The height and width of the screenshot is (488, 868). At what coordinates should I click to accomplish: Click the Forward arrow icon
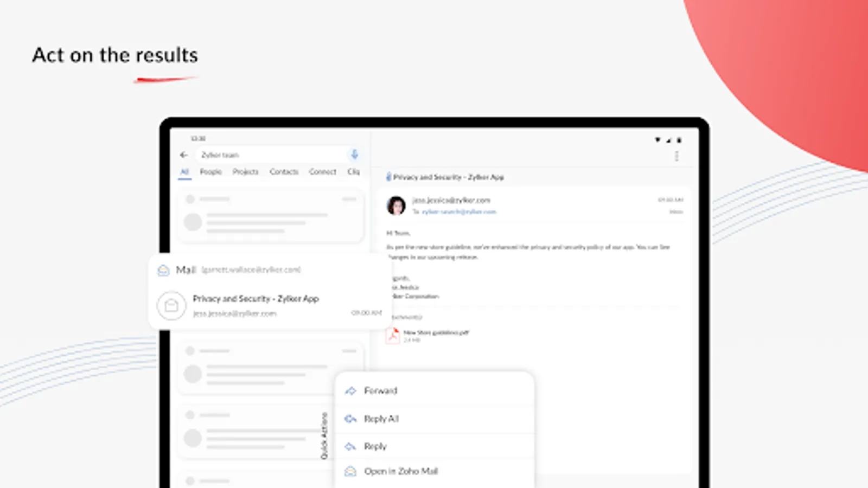click(x=350, y=390)
